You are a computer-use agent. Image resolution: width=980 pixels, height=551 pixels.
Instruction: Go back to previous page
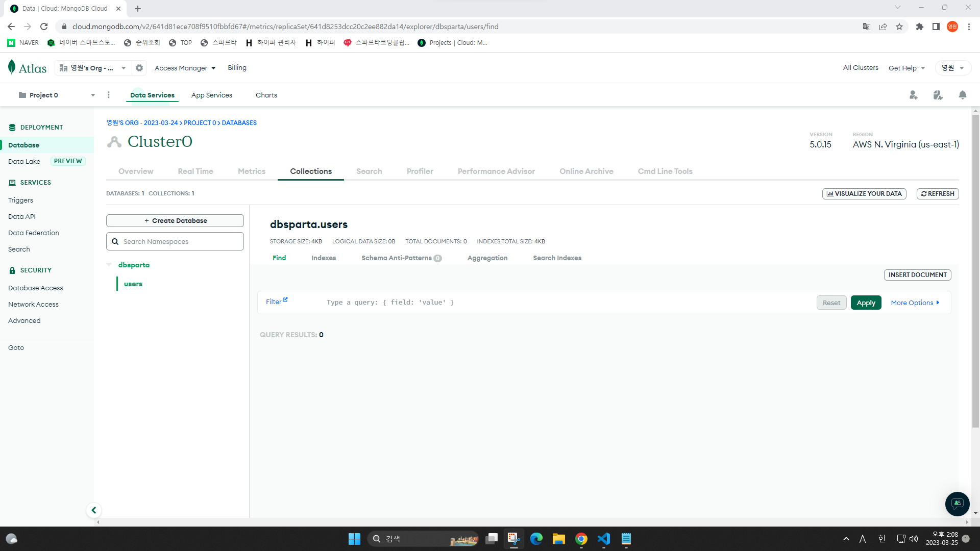coord(11,27)
